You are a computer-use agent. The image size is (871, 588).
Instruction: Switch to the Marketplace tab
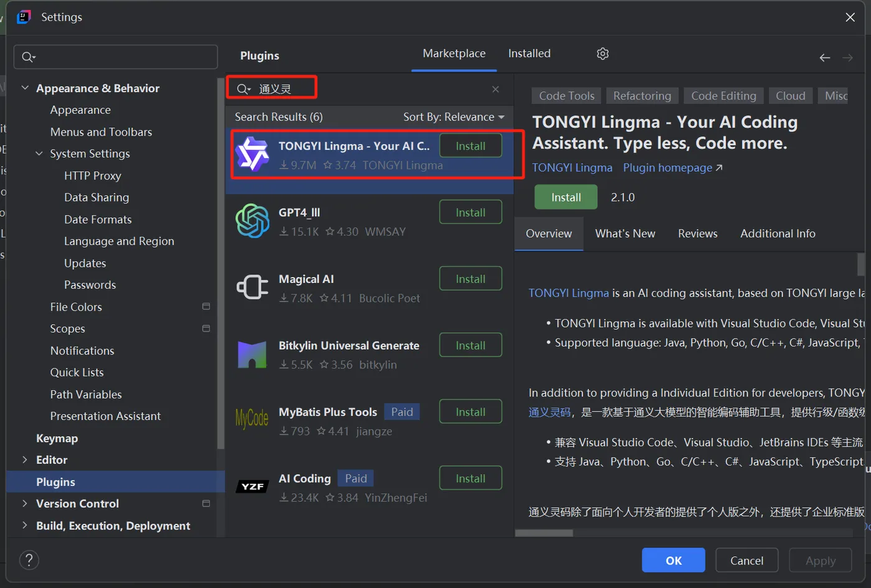click(454, 54)
